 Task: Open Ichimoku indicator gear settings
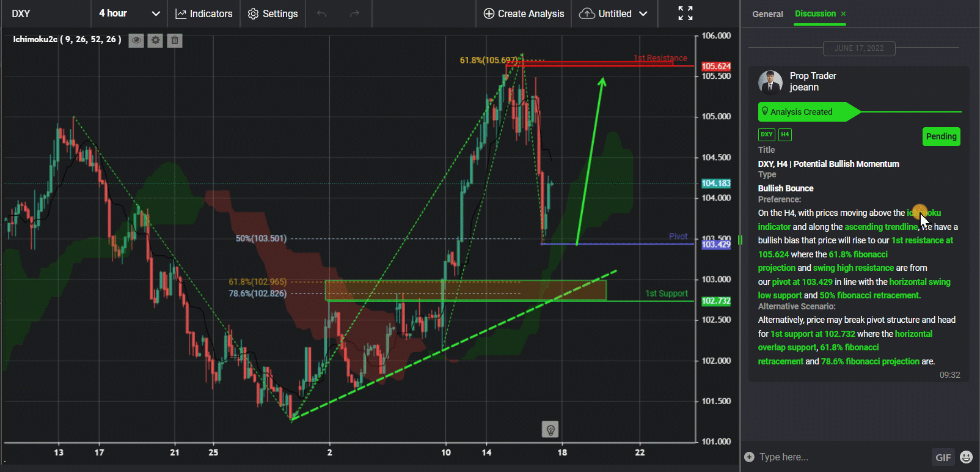click(x=155, y=40)
